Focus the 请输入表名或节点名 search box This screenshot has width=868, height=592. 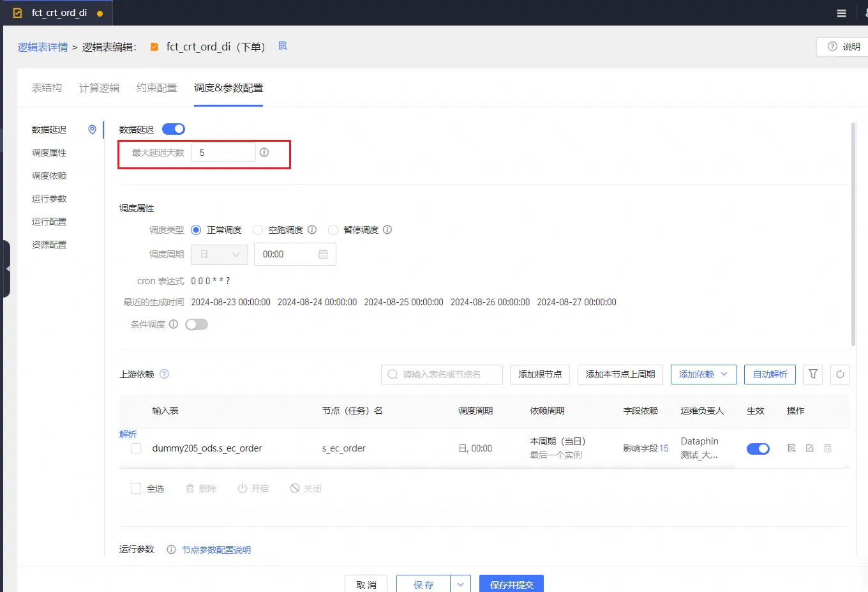tap(442, 374)
